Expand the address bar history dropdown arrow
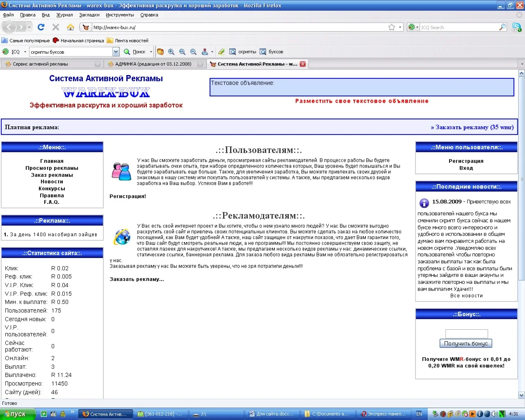The width and height of the screenshot is (525, 420). pos(400,27)
